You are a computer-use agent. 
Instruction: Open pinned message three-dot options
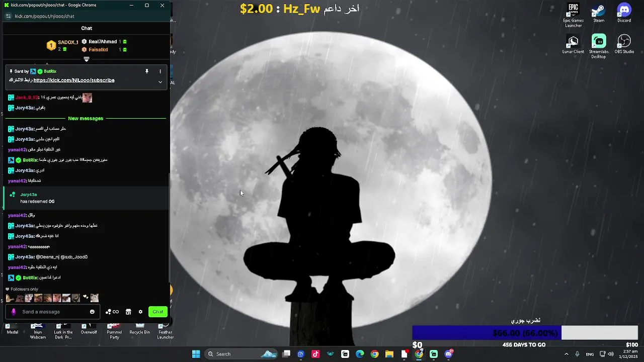[160, 71]
